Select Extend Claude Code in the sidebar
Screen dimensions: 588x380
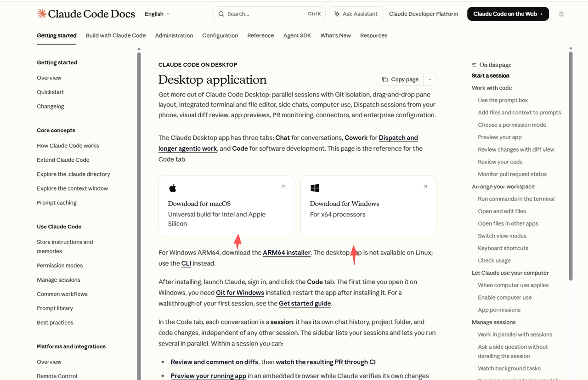point(63,160)
